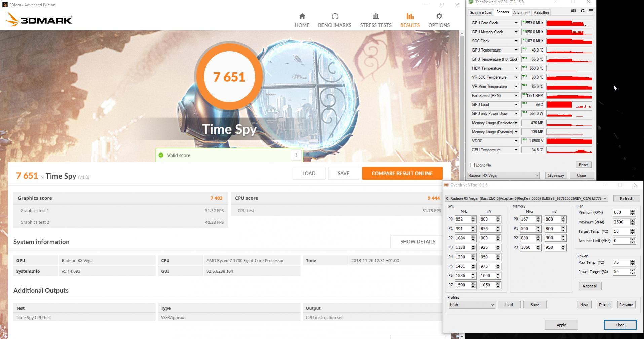Click the GPU-Z screenshot camera icon

click(573, 11)
